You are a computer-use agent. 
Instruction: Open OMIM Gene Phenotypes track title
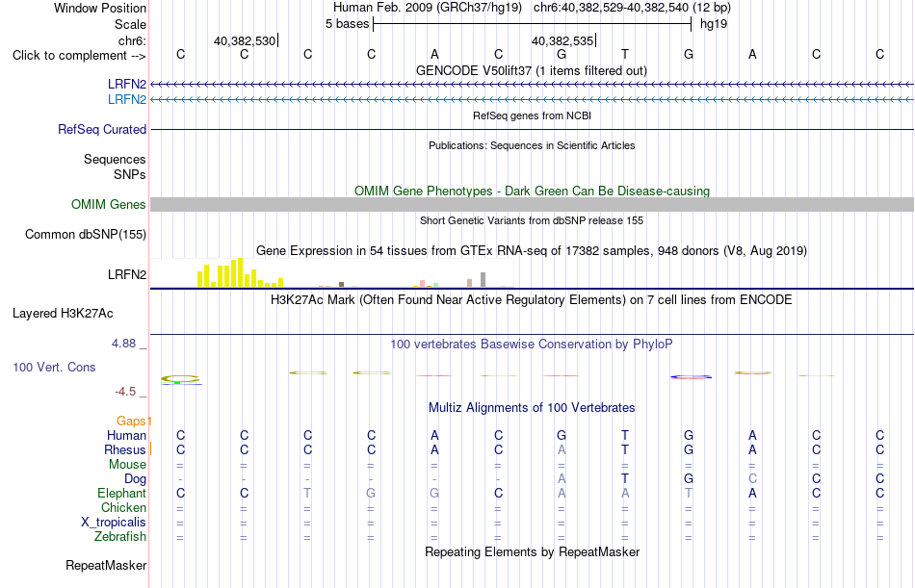(532, 192)
